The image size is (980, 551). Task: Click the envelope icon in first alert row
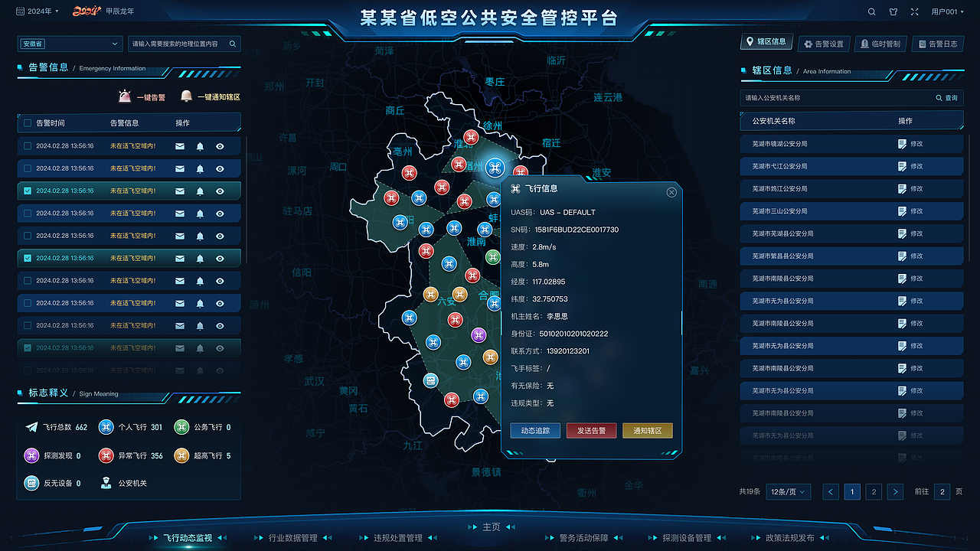point(180,146)
